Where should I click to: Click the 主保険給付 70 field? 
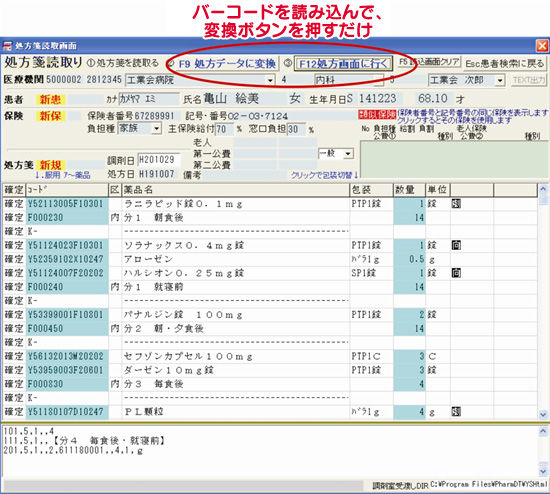pos(224,129)
